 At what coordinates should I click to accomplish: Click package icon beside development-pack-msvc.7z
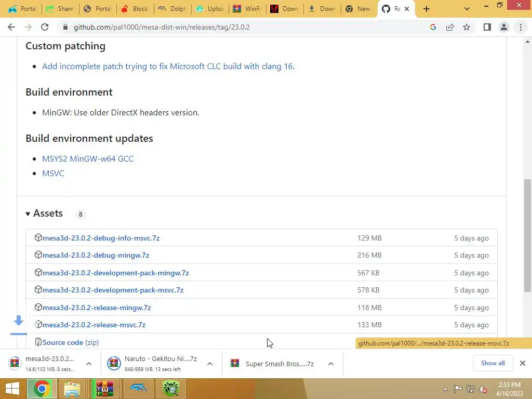coord(38,289)
